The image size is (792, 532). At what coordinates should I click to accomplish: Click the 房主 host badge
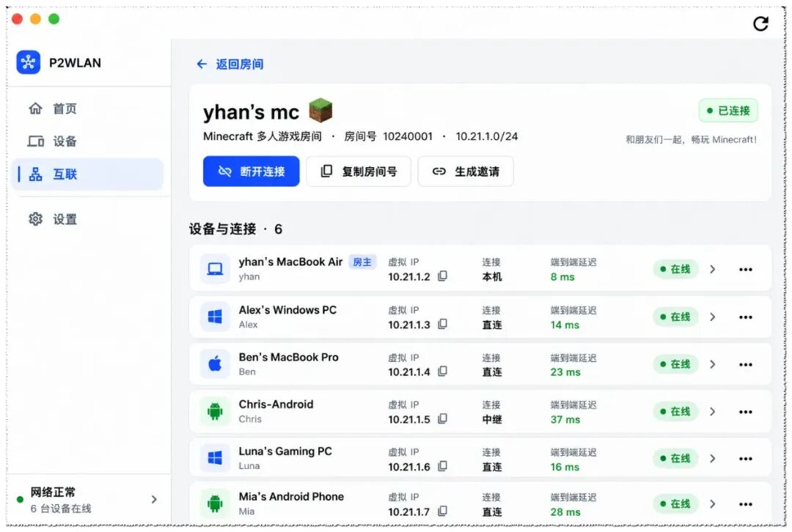point(362,262)
